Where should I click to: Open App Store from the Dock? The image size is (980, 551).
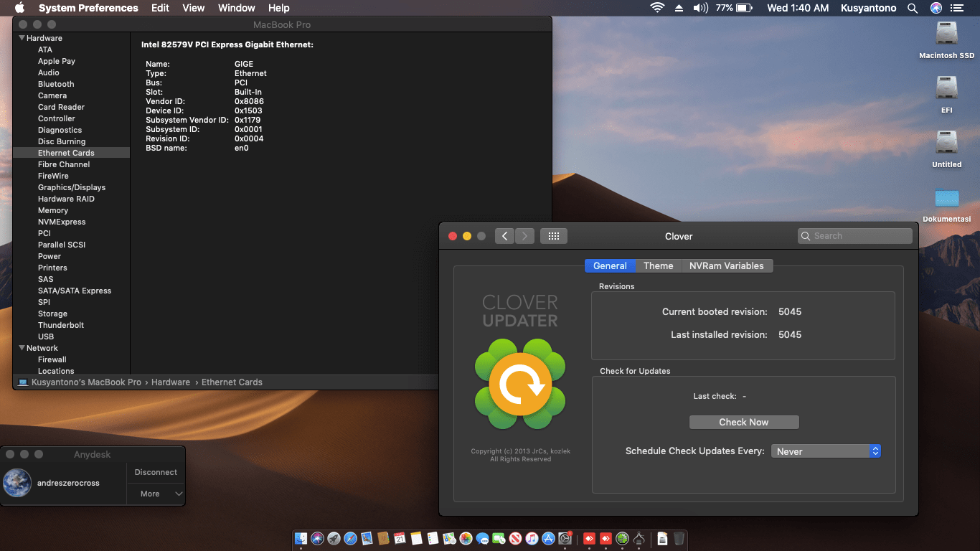(549, 538)
